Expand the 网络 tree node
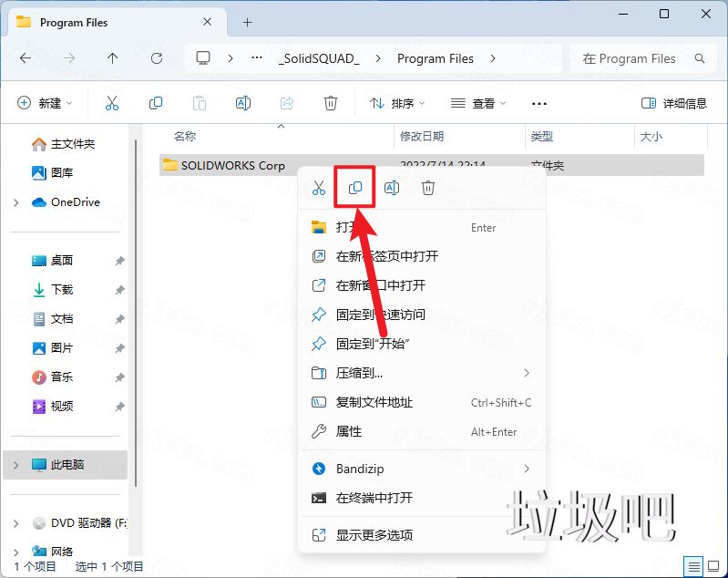Image resolution: width=728 pixels, height=578 pixels. pos(16,552)
